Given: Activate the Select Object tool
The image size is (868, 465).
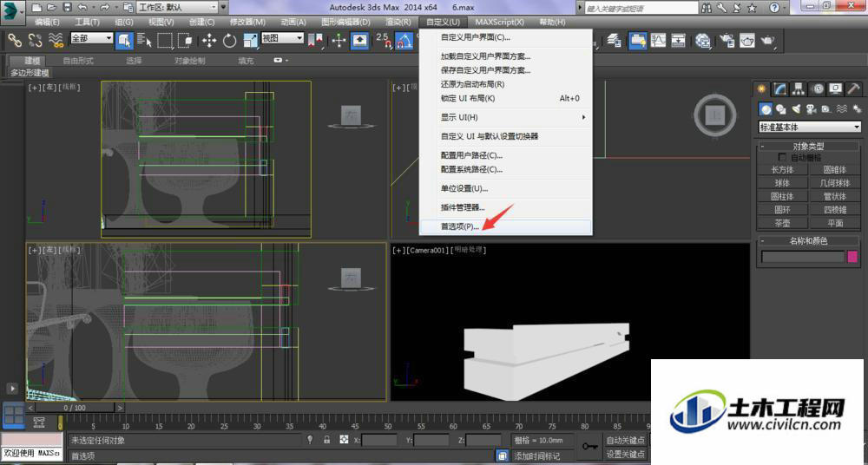Looking at the screenshot, I should pyautogui.click(x=124, y=40).
